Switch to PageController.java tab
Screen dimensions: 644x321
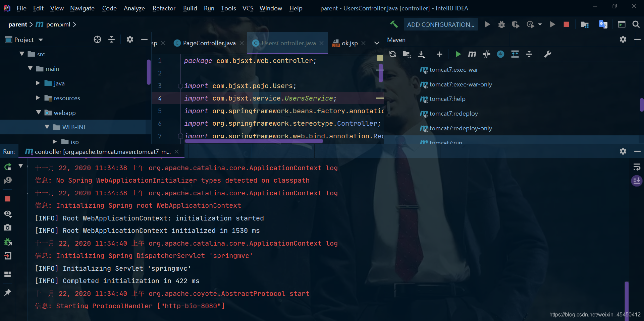point(209,43)
